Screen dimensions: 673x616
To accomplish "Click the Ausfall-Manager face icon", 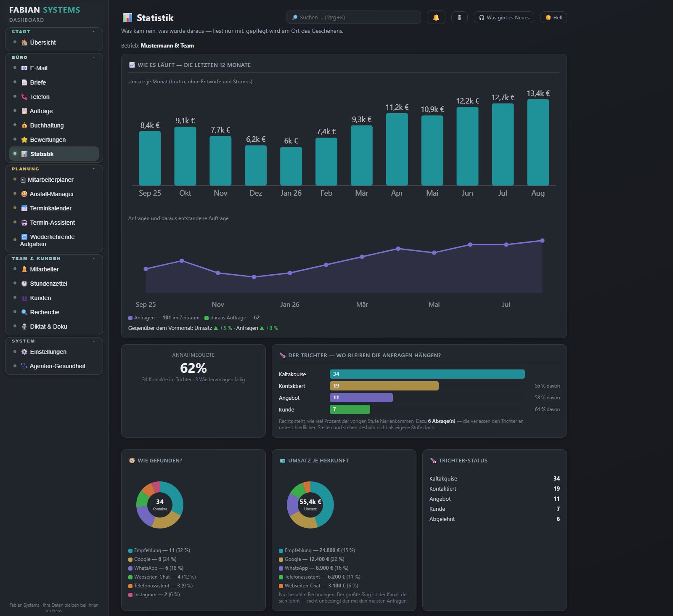I will [x=24, y=194].
